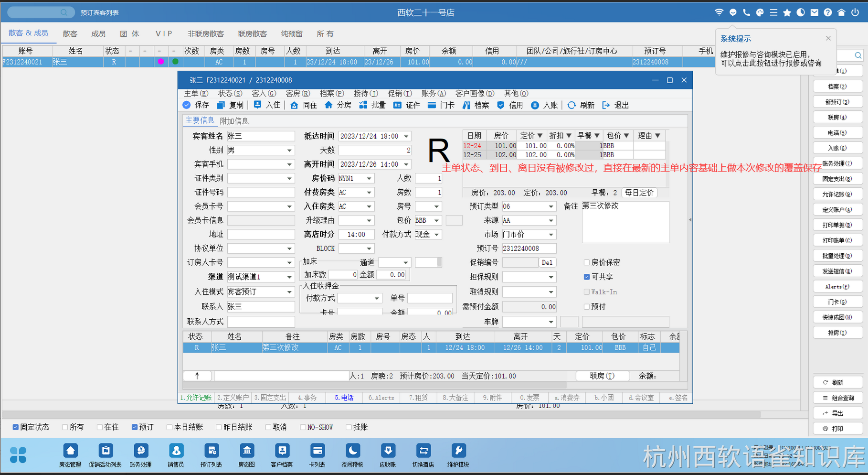Click into the 备注 text area

tap(625, 222)
